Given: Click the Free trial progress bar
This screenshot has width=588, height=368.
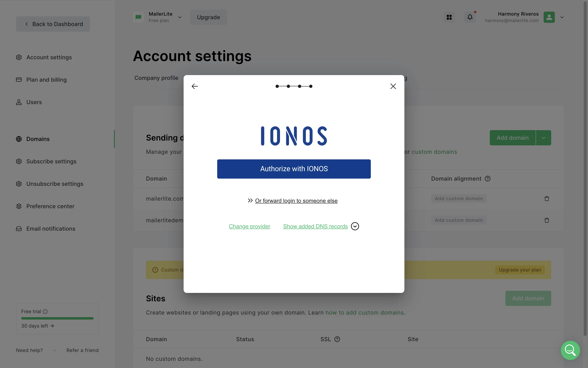Looking at the screenshot, I should (x=57, y=318).
